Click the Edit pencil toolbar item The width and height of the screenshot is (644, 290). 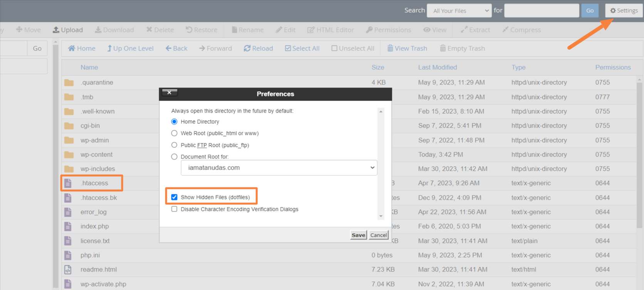[286, 30]
